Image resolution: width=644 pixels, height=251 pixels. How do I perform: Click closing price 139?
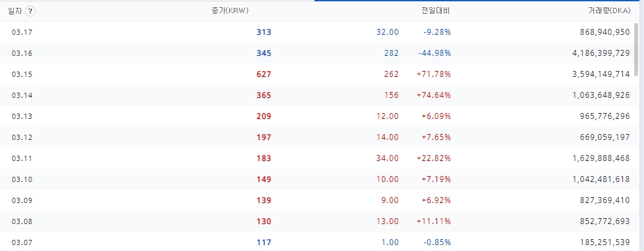[x=264, y=200]
